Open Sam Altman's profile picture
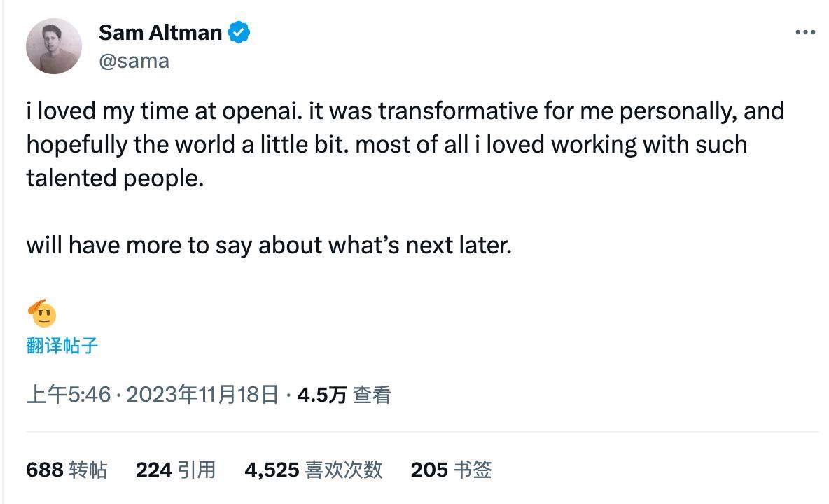This screenshot has width=829, height=504. pos(54,46)
